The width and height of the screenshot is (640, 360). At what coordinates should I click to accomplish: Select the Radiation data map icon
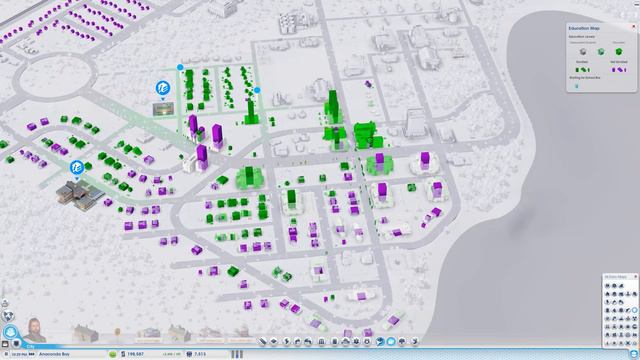click(x=635, y=318)
